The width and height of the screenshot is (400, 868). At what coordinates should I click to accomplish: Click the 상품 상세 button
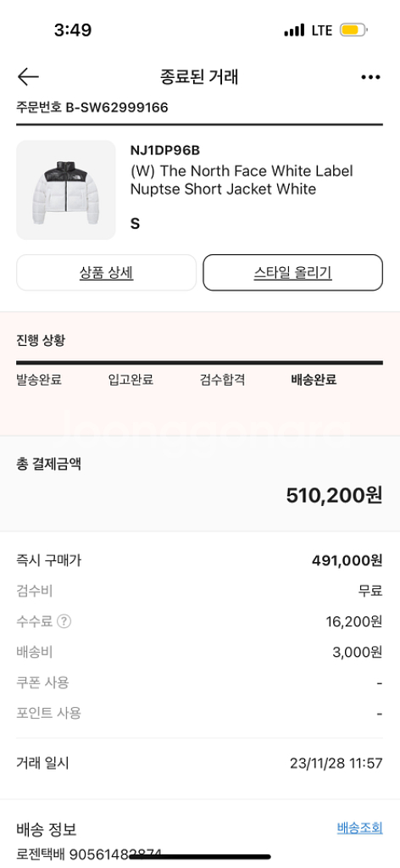[106, 273]
